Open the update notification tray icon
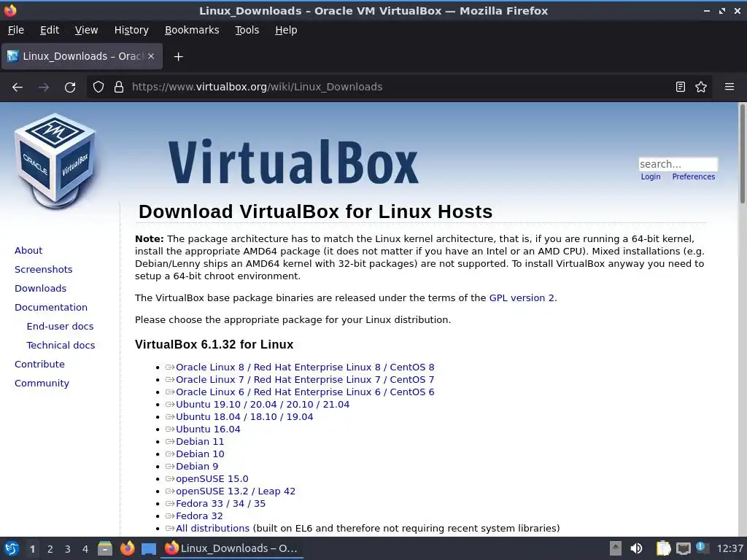 coord(701,548)
